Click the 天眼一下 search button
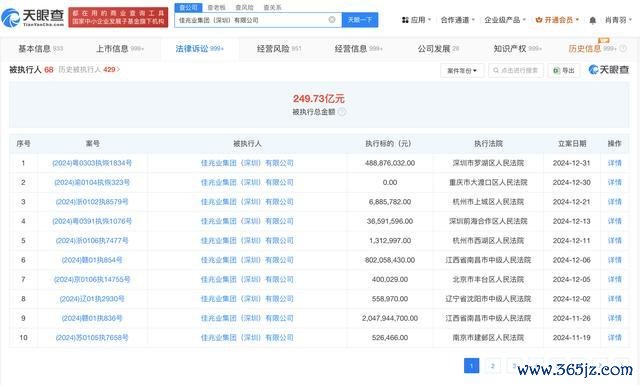This screenshot has height=385, width=640. [x=360, y=20]
